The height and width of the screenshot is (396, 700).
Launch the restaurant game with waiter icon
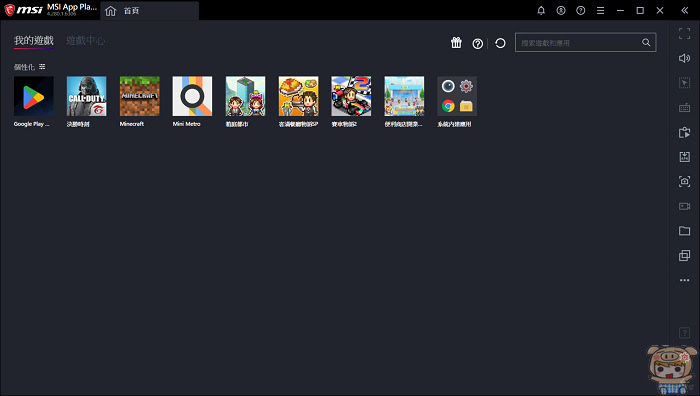[298, 96]
